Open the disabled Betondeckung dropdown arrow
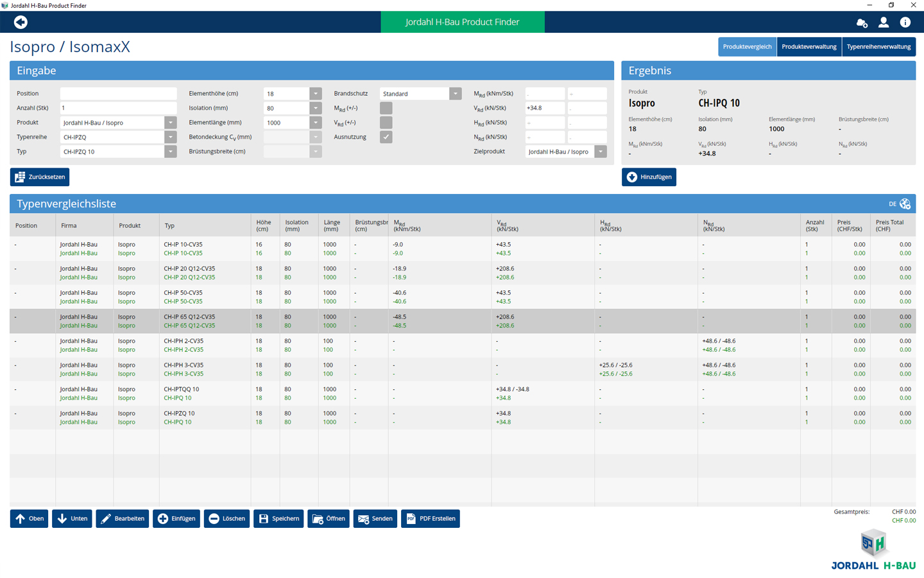This screenshot has height=578, width=924. 315,137
